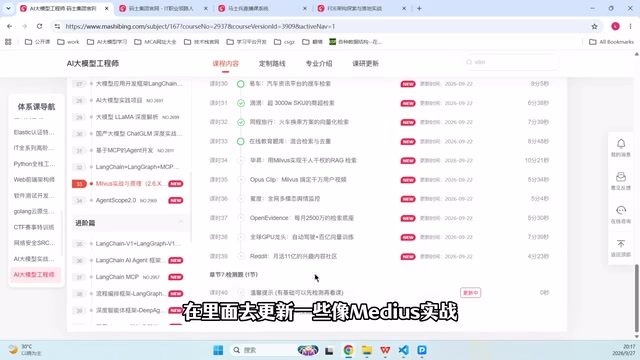Open the Chrome three-dot menu
This screenshot has height=360, width=640.
pyautogui.click(x=630, y=26)
